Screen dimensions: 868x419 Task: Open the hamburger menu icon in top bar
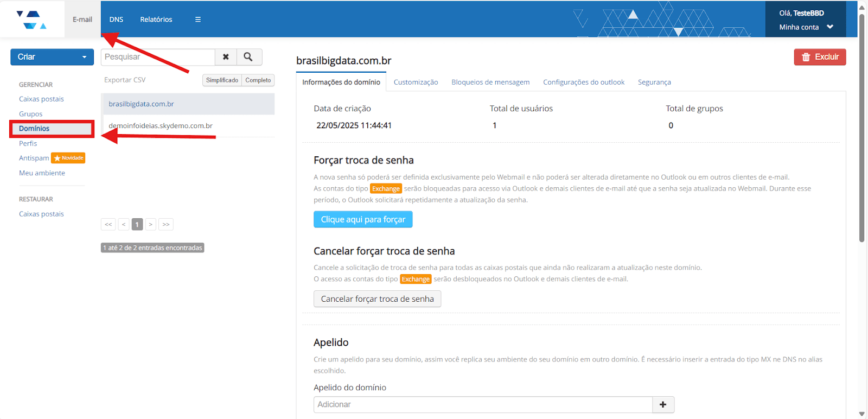click(x=198, y=20)
